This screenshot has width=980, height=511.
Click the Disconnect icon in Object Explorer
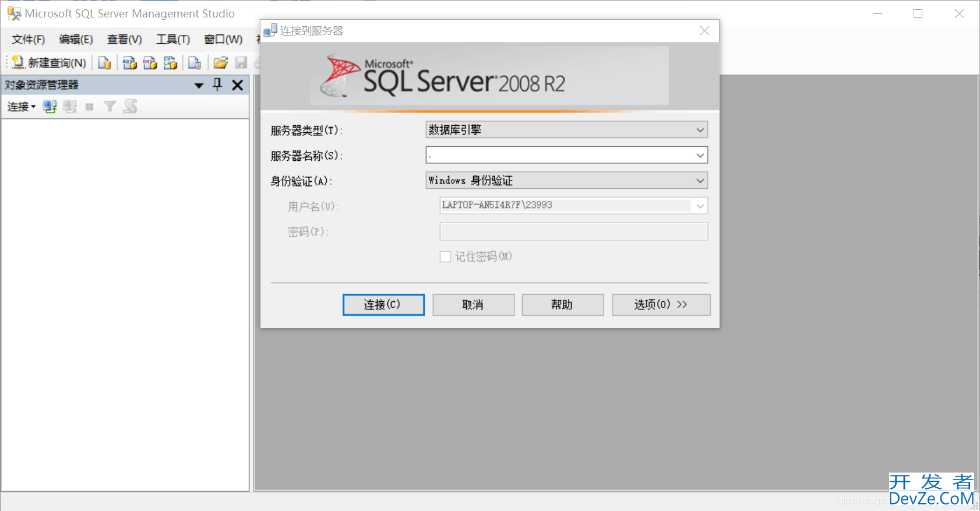[x=70, y=107]
